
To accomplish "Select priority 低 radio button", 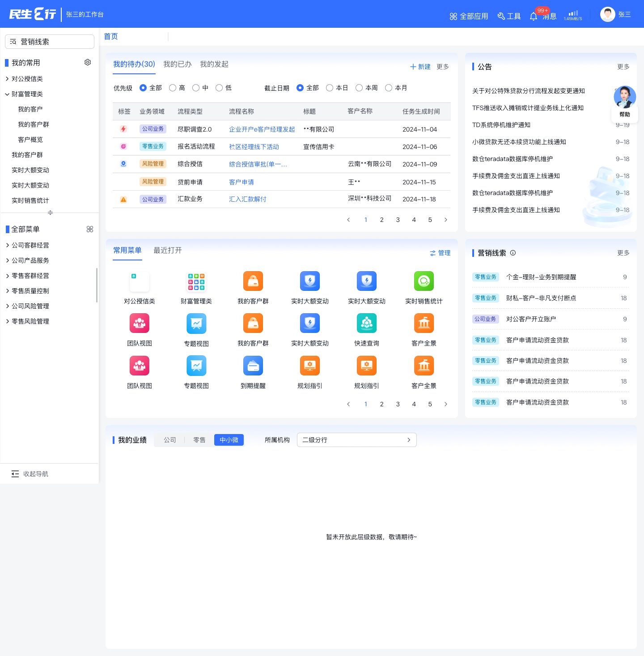I will [219, 88].
